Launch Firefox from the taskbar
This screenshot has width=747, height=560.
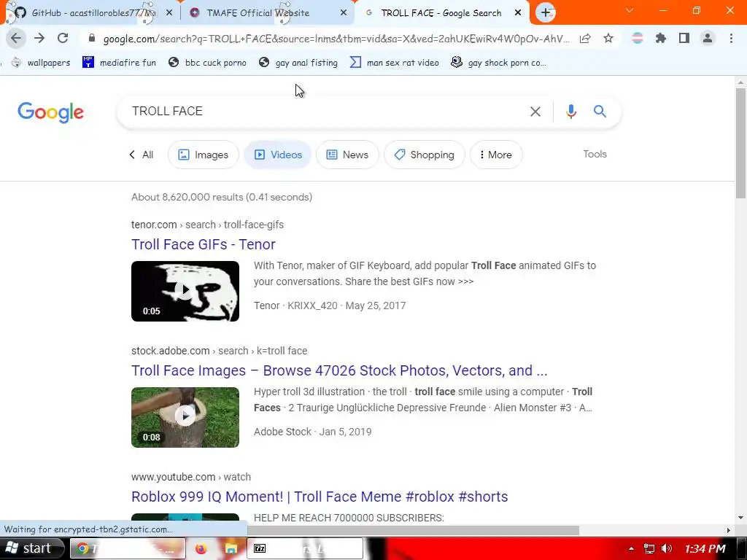[x=201, y=549]
